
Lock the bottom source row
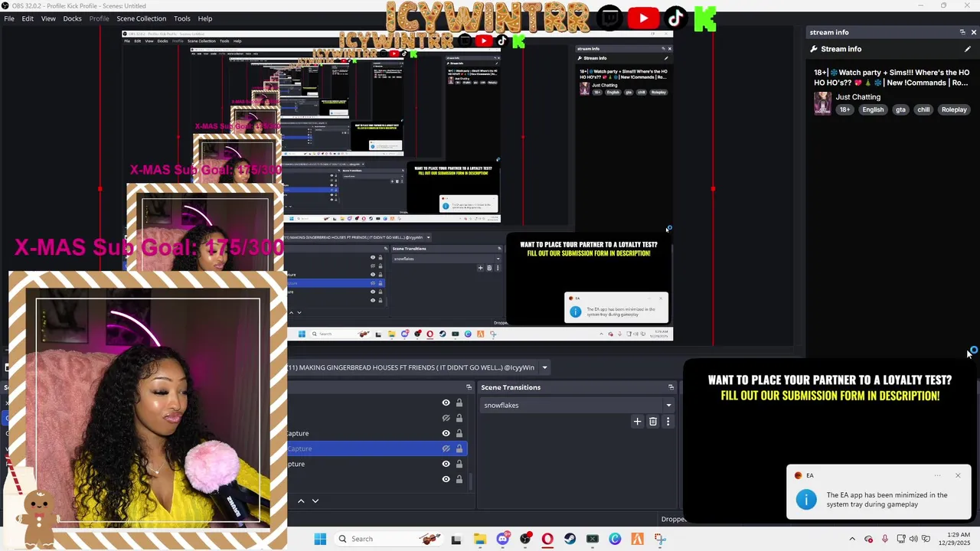tap(459, 479)
